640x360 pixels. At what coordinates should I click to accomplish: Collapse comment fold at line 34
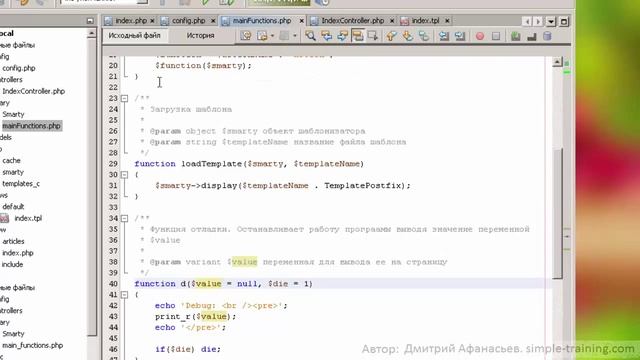tap(124, 218)
